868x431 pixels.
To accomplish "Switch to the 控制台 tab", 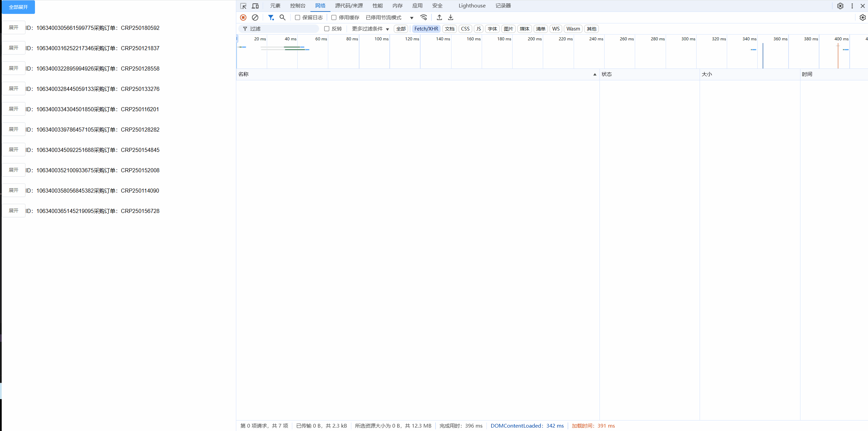I will [x=298, y=6].
